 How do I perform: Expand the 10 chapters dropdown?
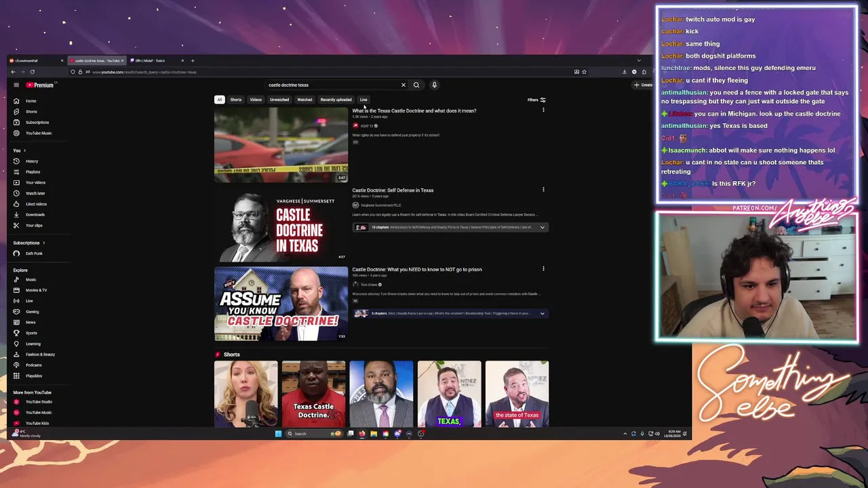tap(542, 228)
